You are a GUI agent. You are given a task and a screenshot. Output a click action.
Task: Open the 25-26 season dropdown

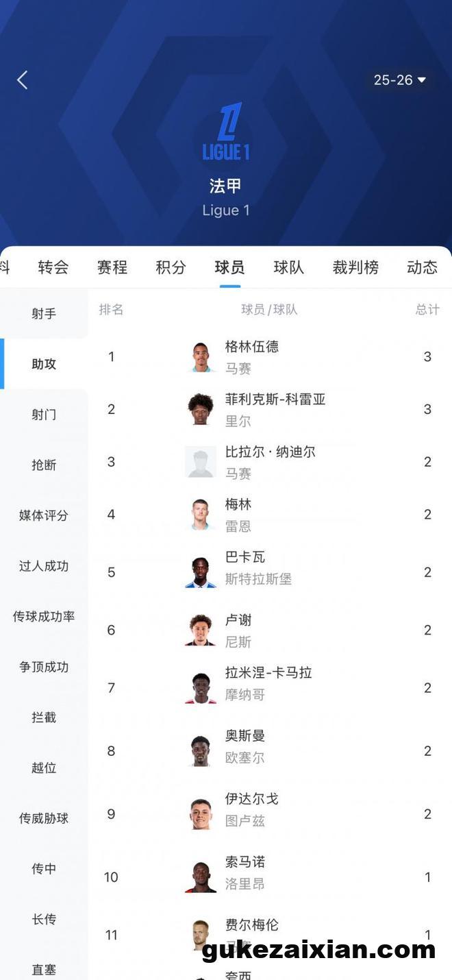point(400,80)
